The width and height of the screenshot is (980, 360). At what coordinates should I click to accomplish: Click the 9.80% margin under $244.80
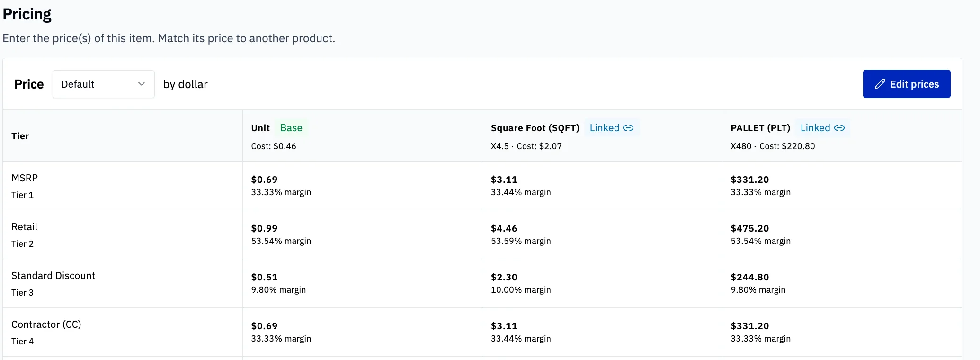(758, 290)
